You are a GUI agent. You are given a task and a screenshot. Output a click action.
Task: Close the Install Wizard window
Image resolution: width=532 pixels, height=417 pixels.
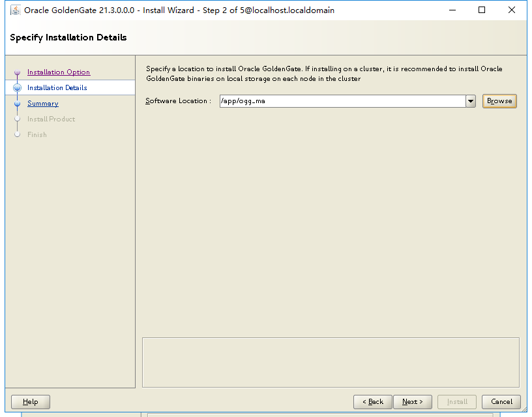(512, 10)
